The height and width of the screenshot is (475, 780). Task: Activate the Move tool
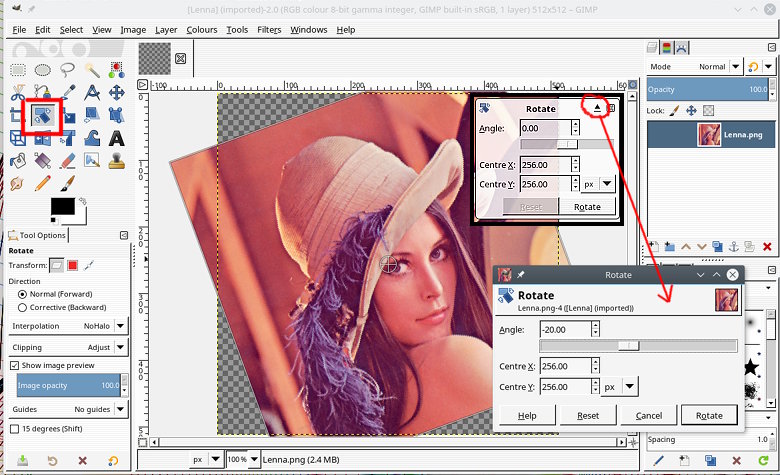116,93
